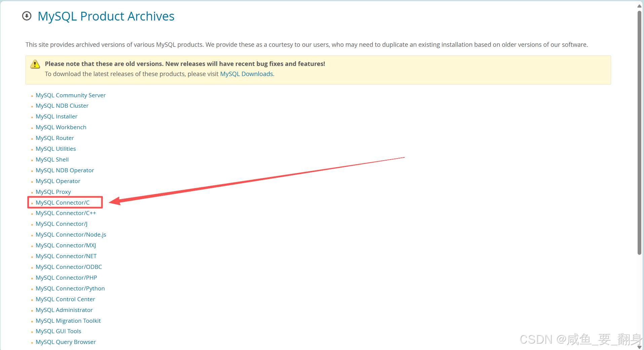This screenshot has width=644, height=350.
Task: Click the scrollbar down arrow
Action: click(640, 347)
